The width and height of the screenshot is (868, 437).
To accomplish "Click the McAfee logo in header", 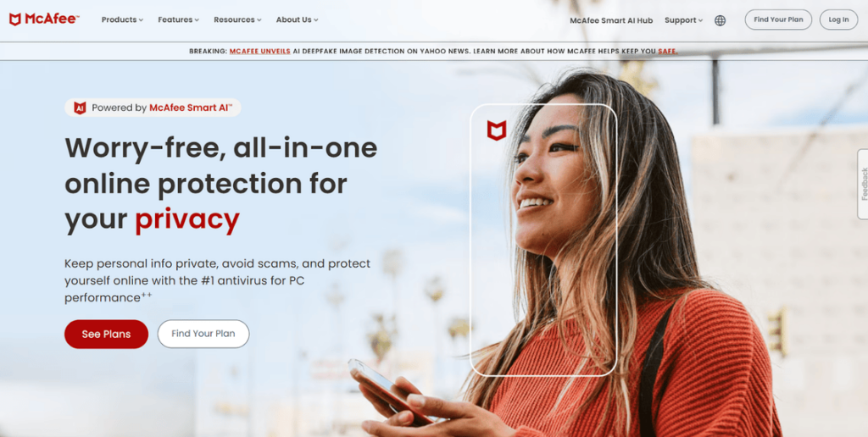I will [44, 19].
